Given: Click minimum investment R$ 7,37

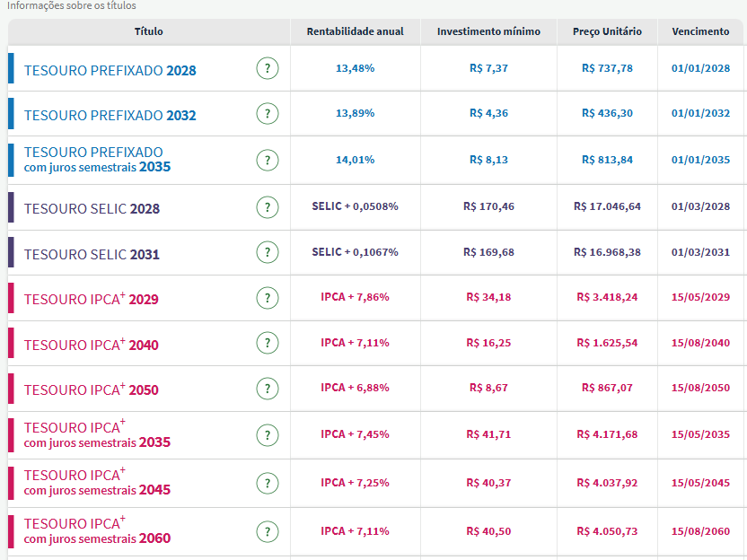Looking at the screenshot, I should click(x=488, y=68).
